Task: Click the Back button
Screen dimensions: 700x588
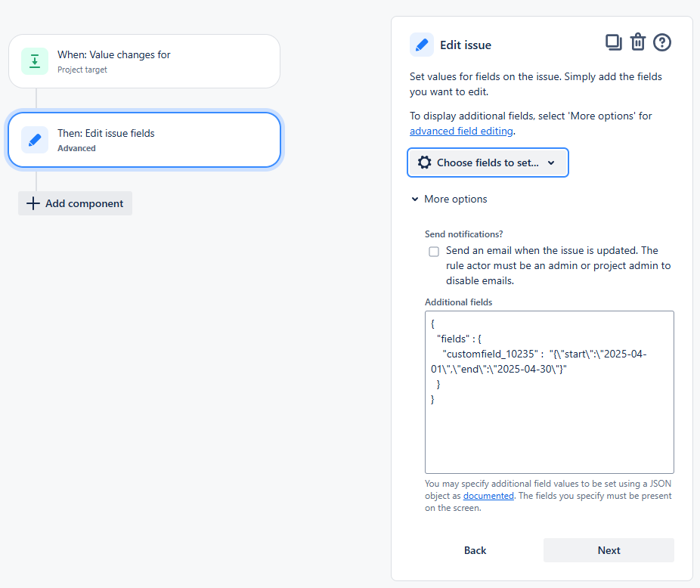Action: pos(475,550)
